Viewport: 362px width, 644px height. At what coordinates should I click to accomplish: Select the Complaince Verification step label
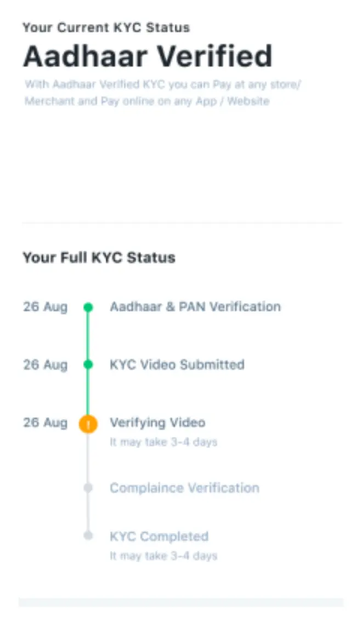(x=184, y=488)
